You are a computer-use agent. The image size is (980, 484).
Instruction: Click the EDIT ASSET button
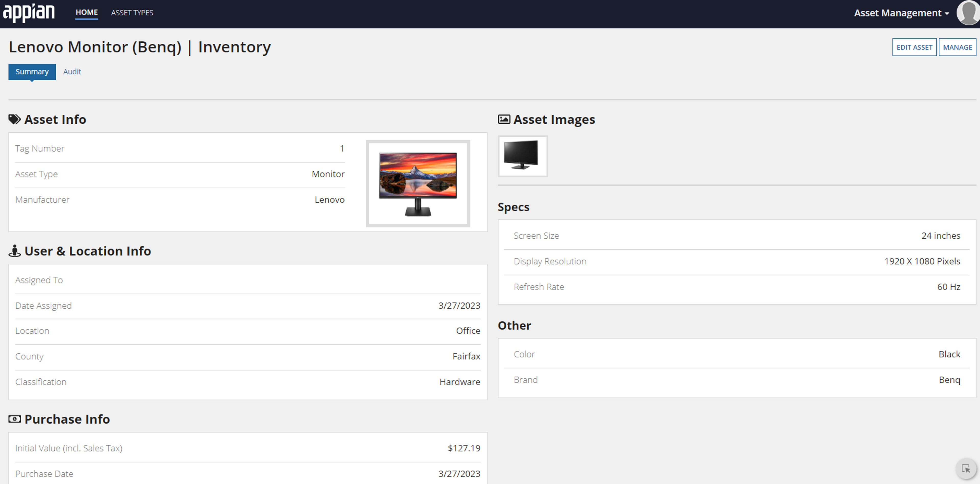click(x=914, y=47)
